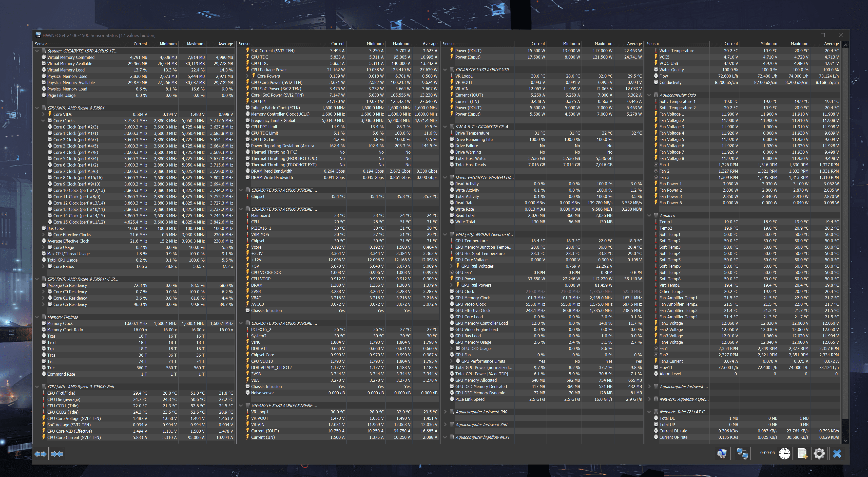Screen dimensions: 868x477
Task: Collapse the S.M.A.R.T.: GIGABYTE GP-A... group
Action: tap(445, 127)
